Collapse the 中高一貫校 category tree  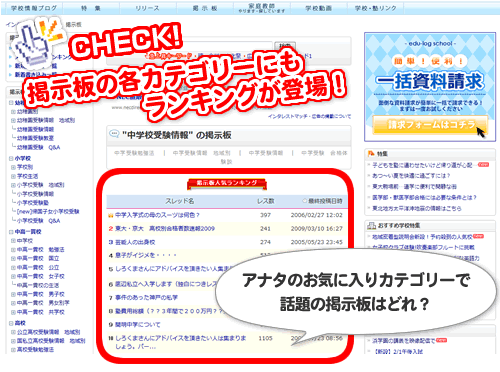point(11,232)
